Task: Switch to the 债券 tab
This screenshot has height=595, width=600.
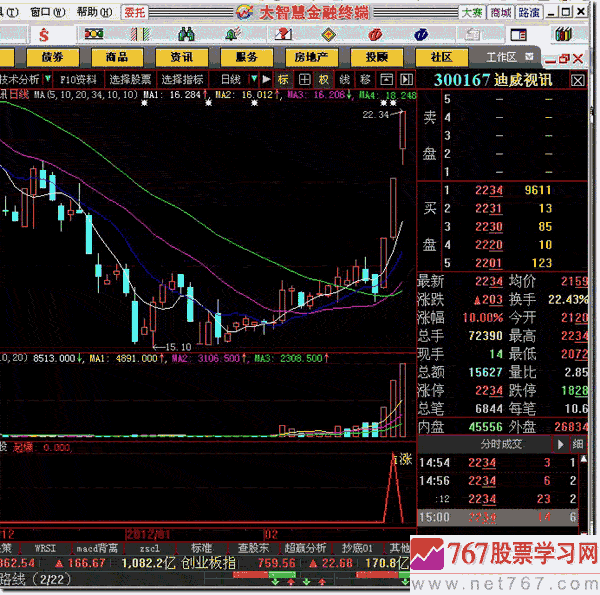Action: tap(52, 57)
